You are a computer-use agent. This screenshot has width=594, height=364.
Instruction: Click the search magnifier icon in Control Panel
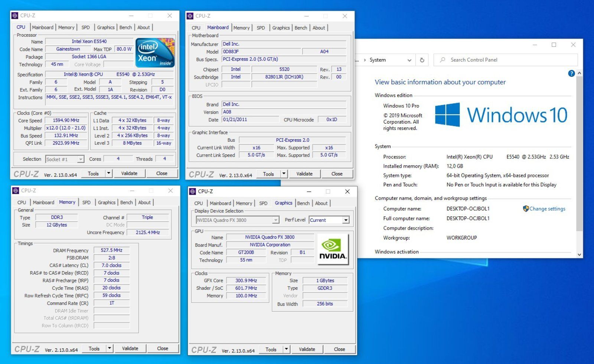point(443,60)
